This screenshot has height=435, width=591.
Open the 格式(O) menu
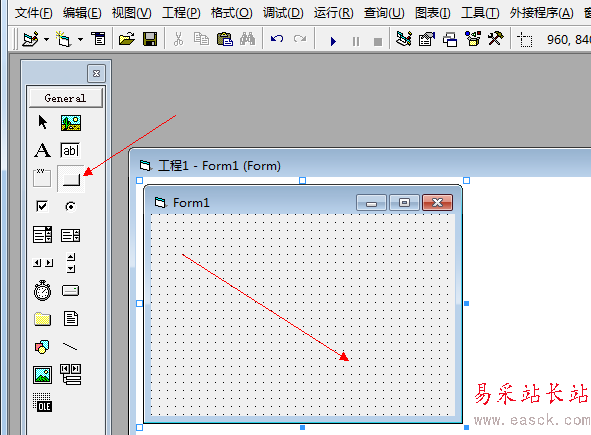coord(231,13)
